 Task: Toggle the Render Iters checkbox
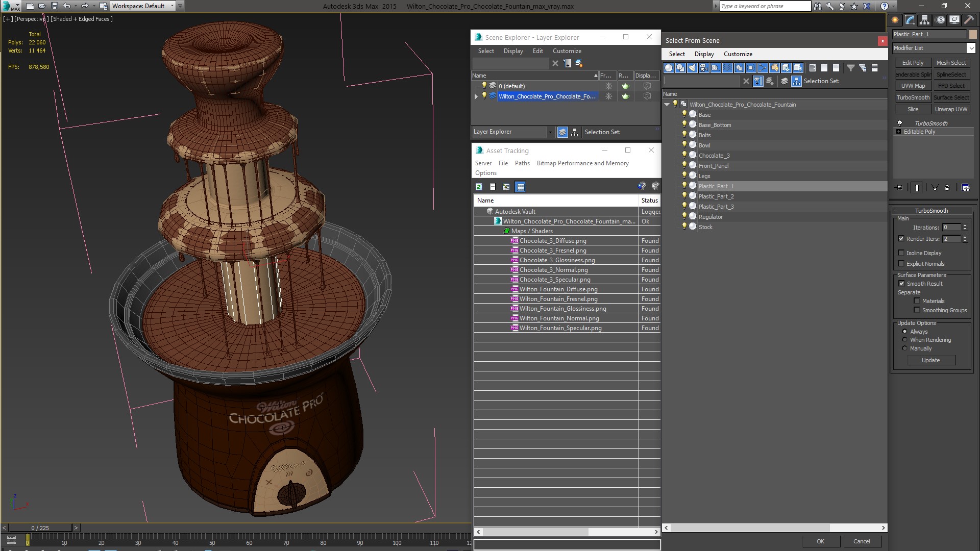[901, 239]
